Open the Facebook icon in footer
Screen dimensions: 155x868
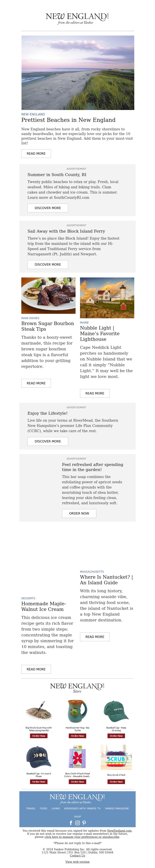pyautogui.click(x=71, y=823)
